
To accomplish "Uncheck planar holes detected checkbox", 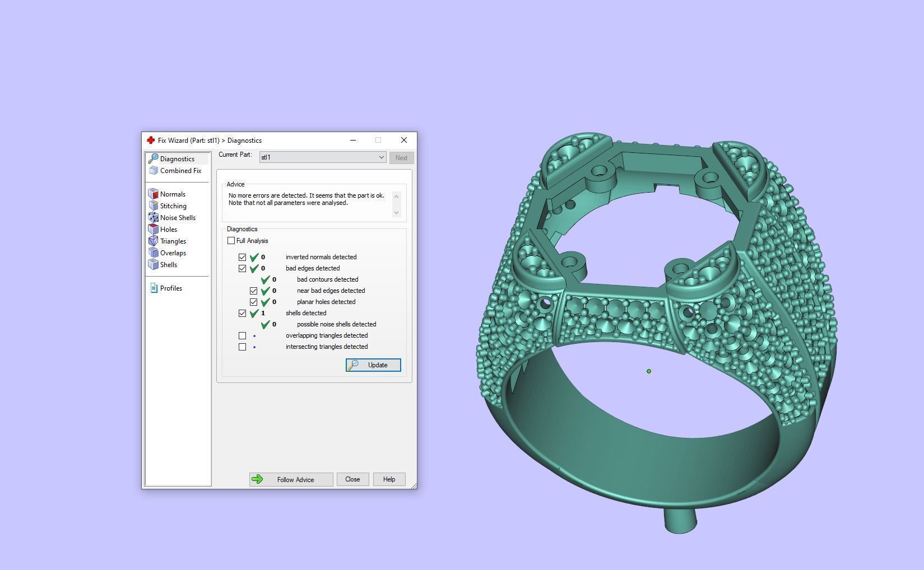I will click(253, 302).
